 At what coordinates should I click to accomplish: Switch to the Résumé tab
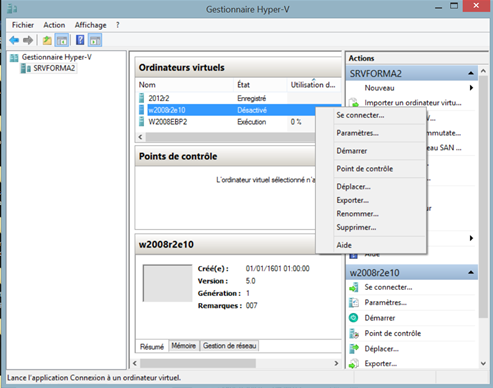point(152,347)
